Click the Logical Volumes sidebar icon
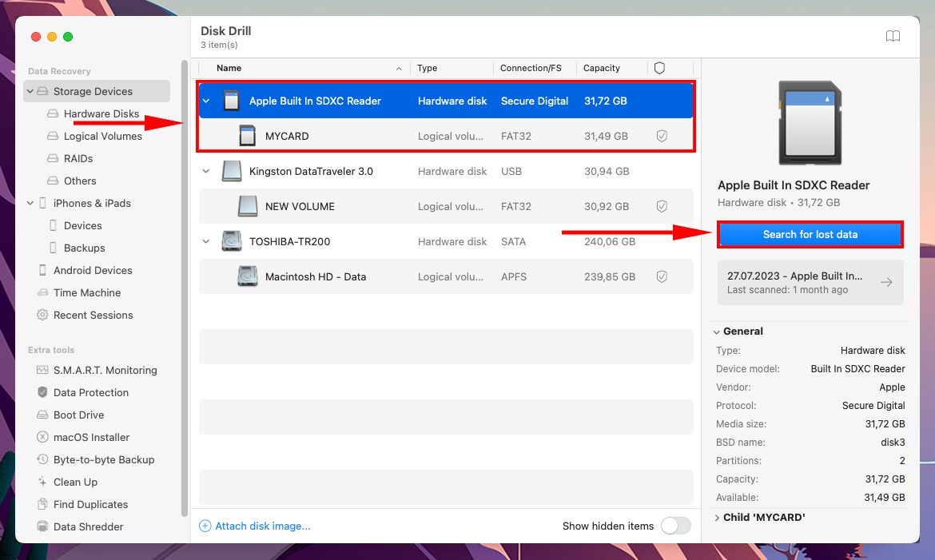The width and height of the screenshot is (935, 560). [x=53, y=136]
